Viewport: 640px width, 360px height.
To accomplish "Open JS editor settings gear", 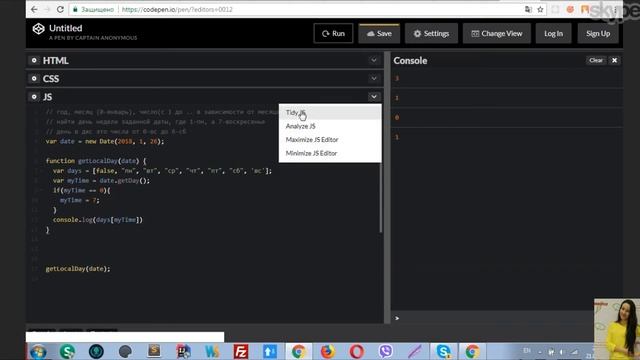I will pyautogui.click(x=34, y=97).
